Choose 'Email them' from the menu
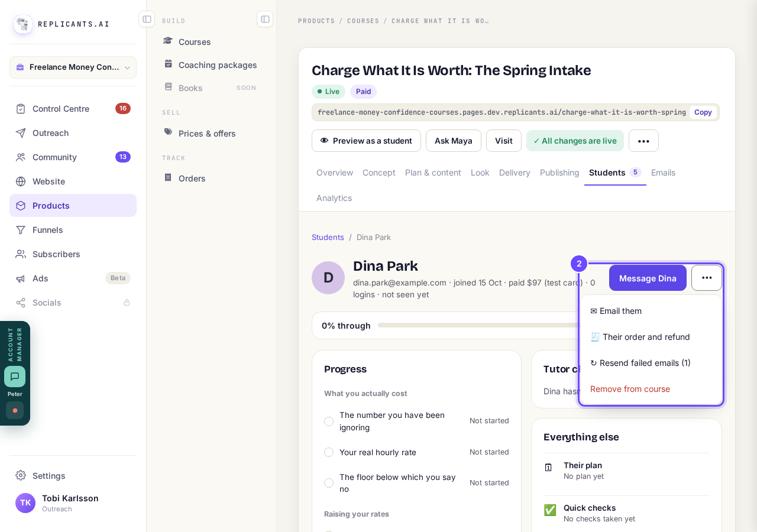Viewport: 757px width, 532px height. (651, 311)
